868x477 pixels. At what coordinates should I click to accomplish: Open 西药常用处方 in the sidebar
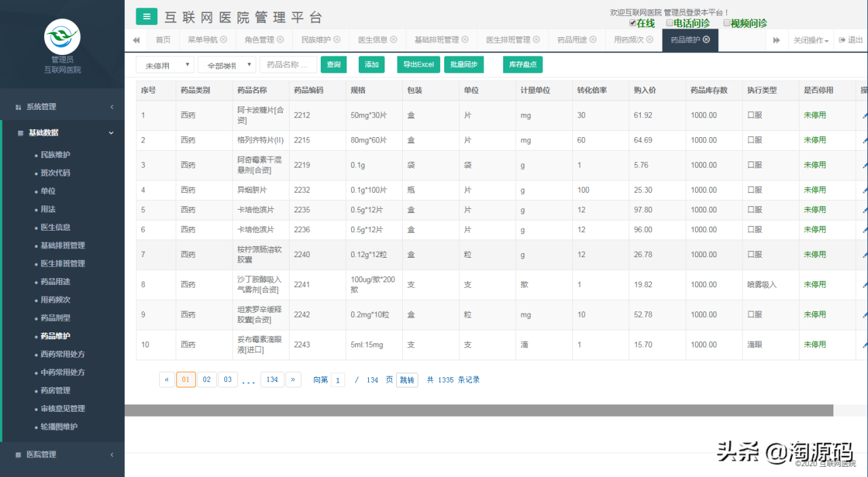tap(62, 354)
